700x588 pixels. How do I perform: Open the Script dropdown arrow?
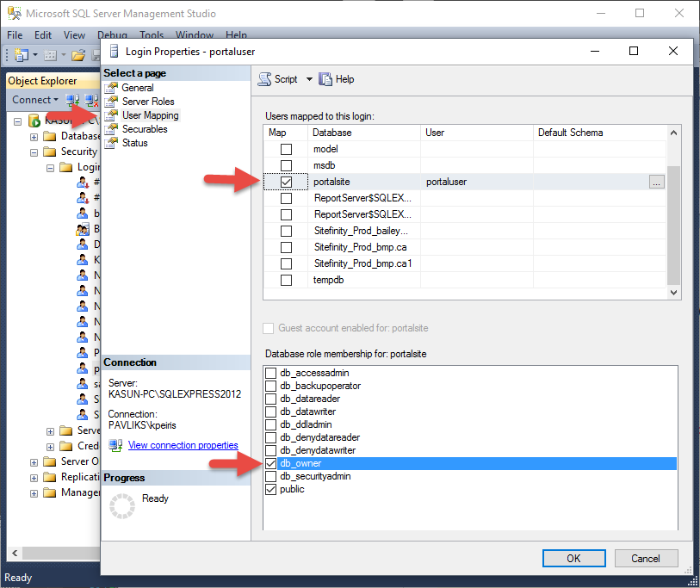[309, 79]
